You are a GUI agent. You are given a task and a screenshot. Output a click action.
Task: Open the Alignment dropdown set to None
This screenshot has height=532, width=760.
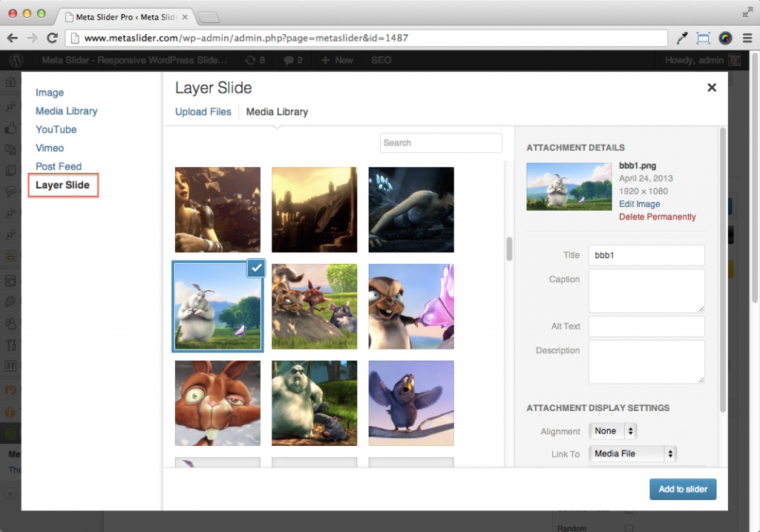click(x=612, y=430)
